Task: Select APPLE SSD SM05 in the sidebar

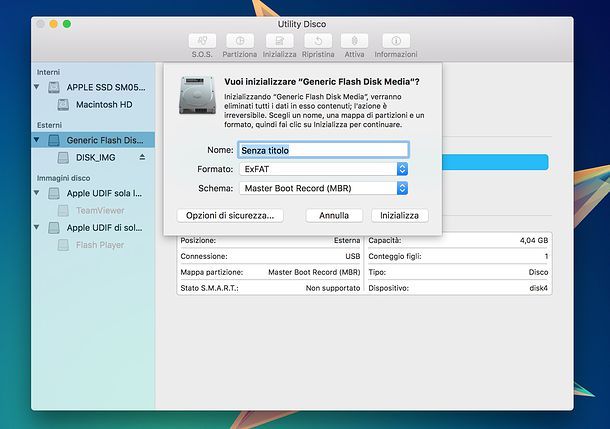Action: coord(106,88)
